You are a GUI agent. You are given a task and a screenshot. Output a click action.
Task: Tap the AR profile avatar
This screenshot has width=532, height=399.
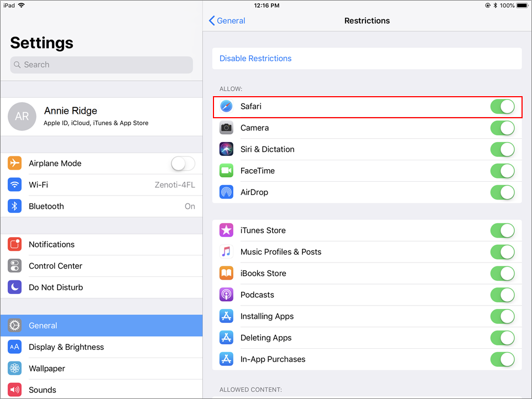click(x=22, y=116)
